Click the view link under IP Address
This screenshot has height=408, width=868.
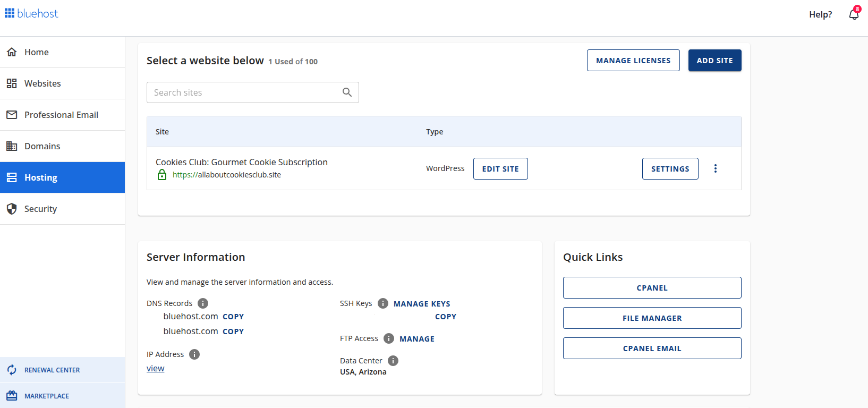[155, 369]
